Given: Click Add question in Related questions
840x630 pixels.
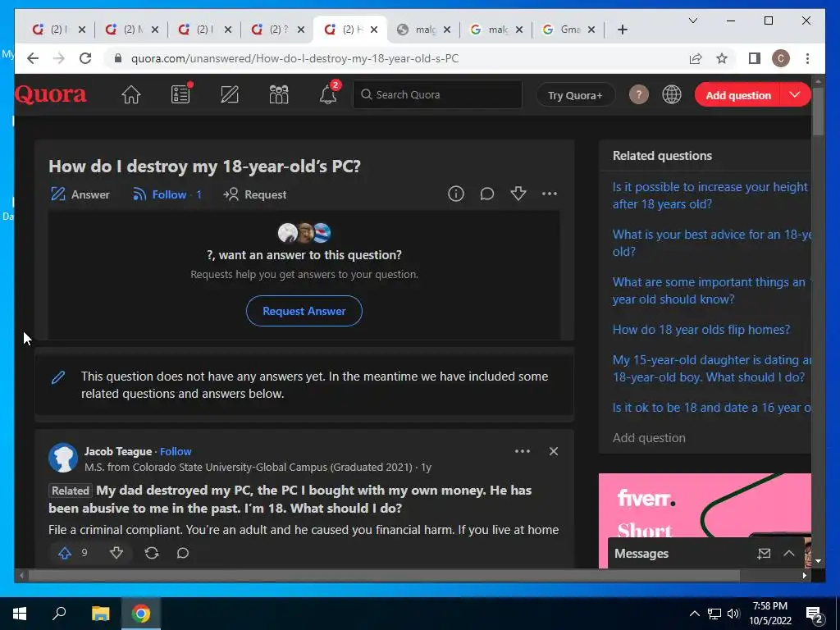Looking at the screenshot, I should 649,438.
